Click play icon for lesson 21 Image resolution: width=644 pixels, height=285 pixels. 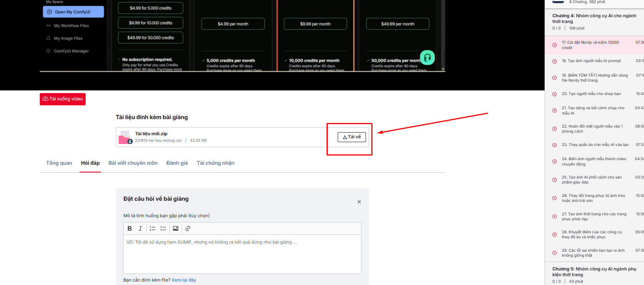555,111
